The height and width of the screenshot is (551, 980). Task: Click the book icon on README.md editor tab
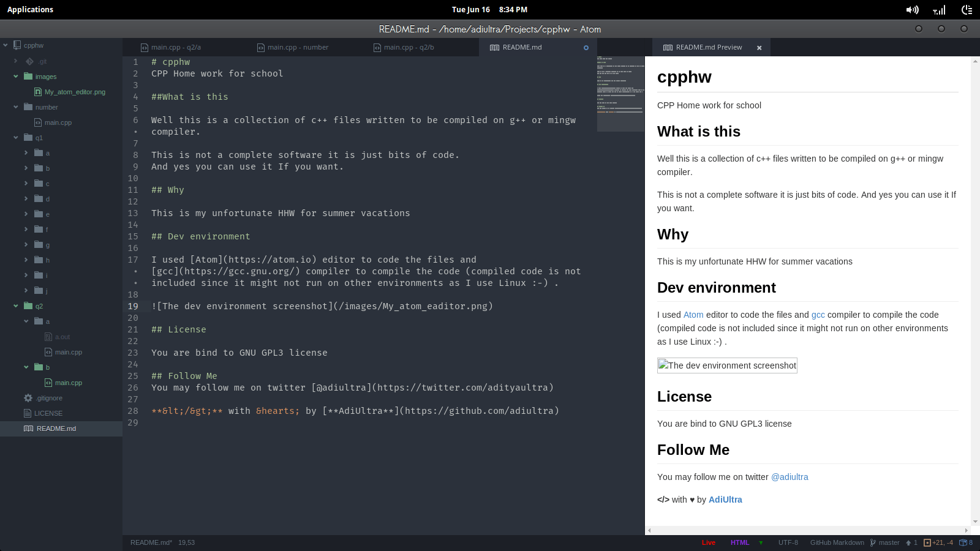tap(494, 48)
